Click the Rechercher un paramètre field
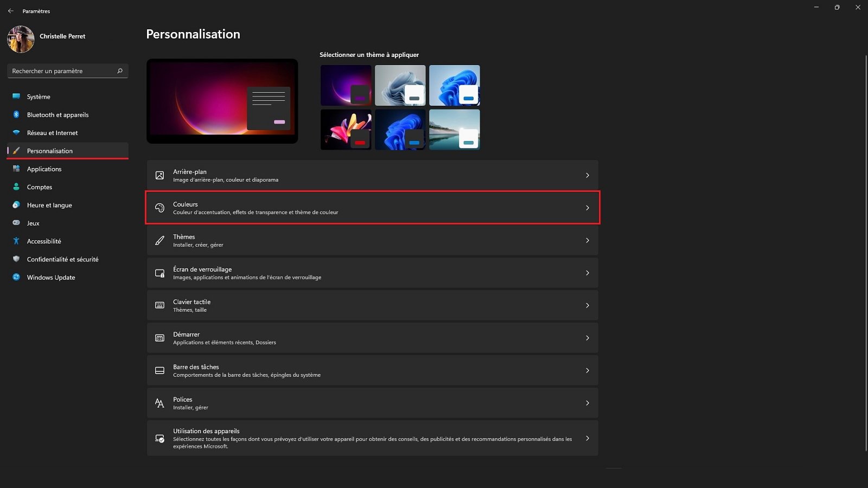The height and width of the screenshot is (488, 868). coord(62,71)
